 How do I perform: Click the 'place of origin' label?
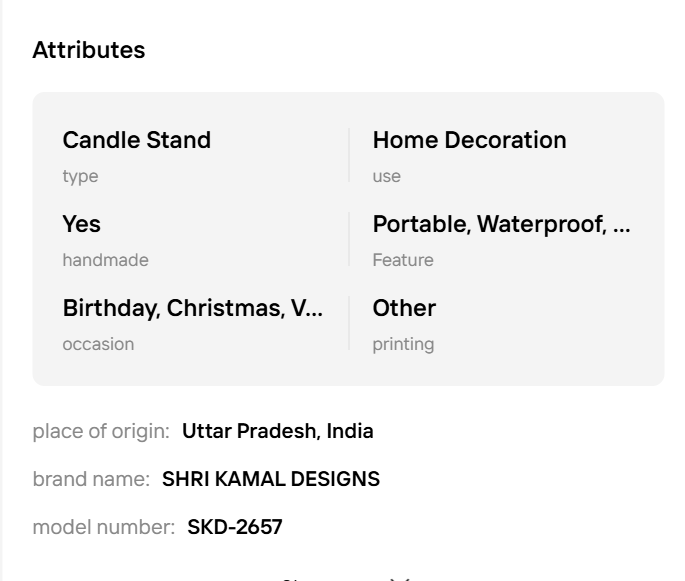tap(101, 432)
